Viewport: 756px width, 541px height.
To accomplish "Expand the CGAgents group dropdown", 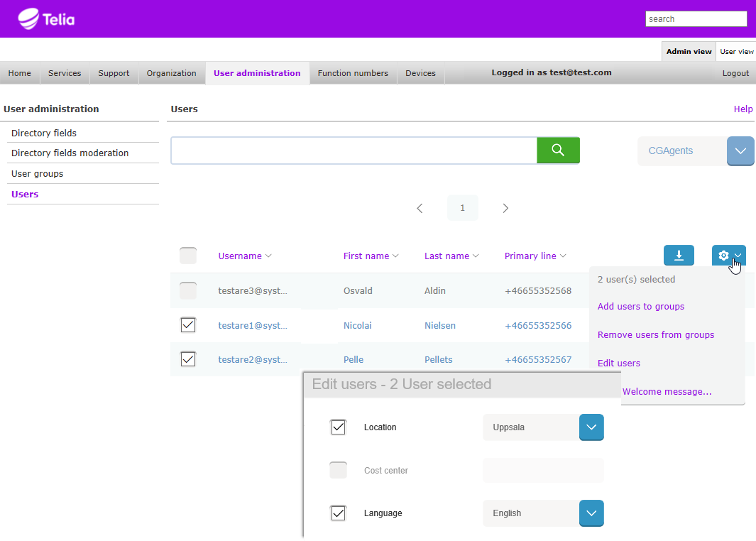I will pos(740,151).
